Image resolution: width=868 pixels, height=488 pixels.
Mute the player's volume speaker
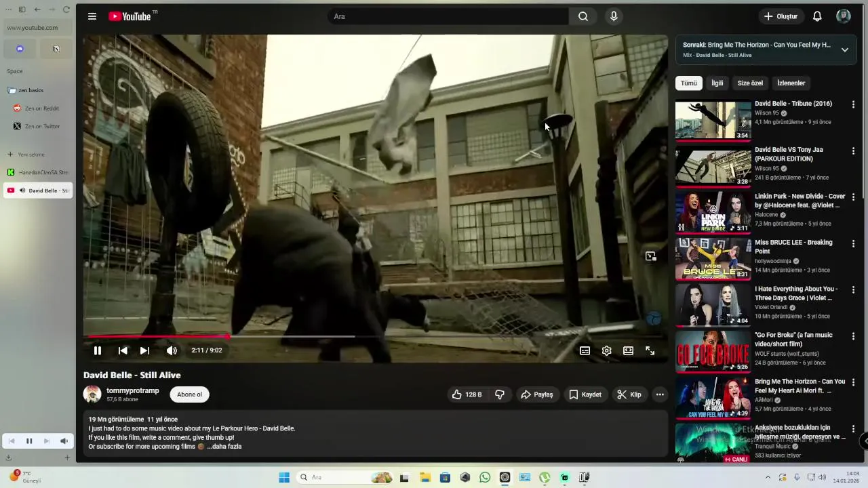(172, 350)
